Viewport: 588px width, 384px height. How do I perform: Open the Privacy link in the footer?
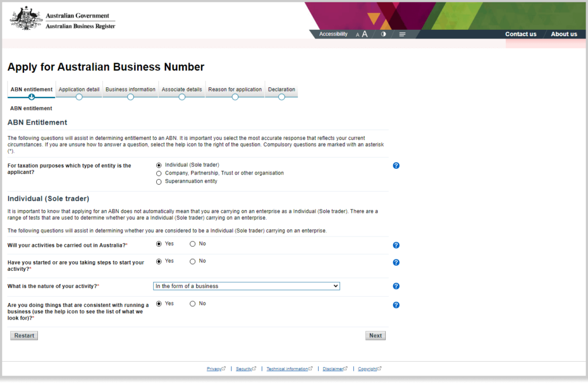point(215,369)
